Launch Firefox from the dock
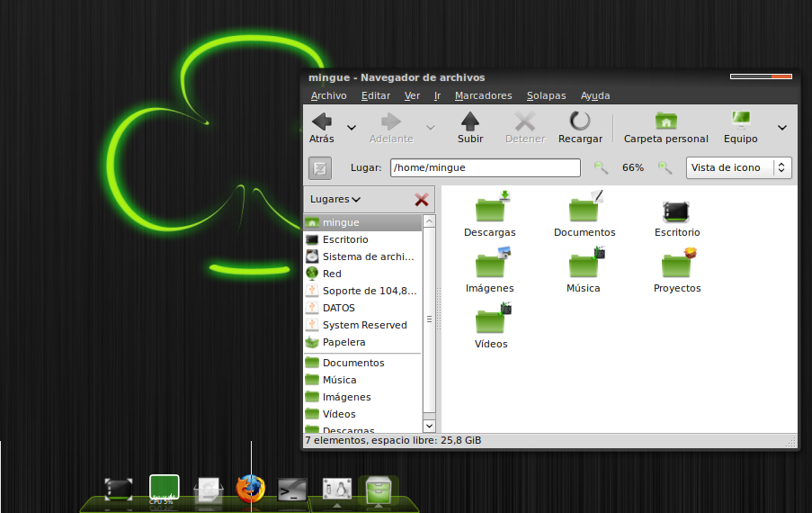Screen dimensions: 812x513 point(251,489)
